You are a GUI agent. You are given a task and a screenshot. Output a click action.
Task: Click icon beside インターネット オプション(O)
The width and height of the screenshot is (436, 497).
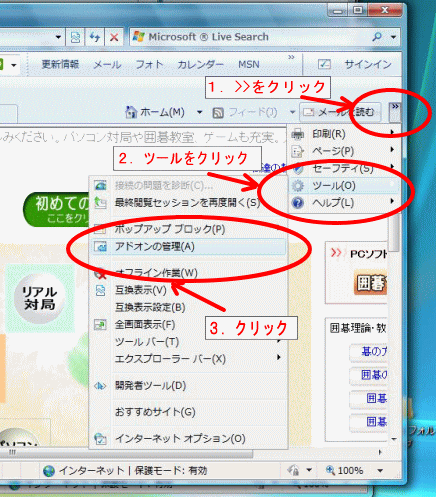[100, 439]
